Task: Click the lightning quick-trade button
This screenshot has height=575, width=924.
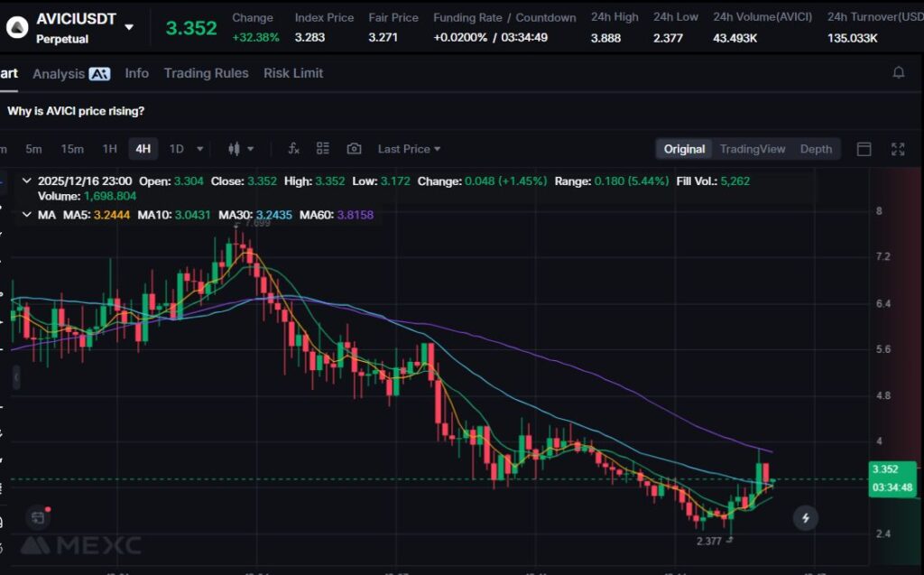Action: click(805, 518)
